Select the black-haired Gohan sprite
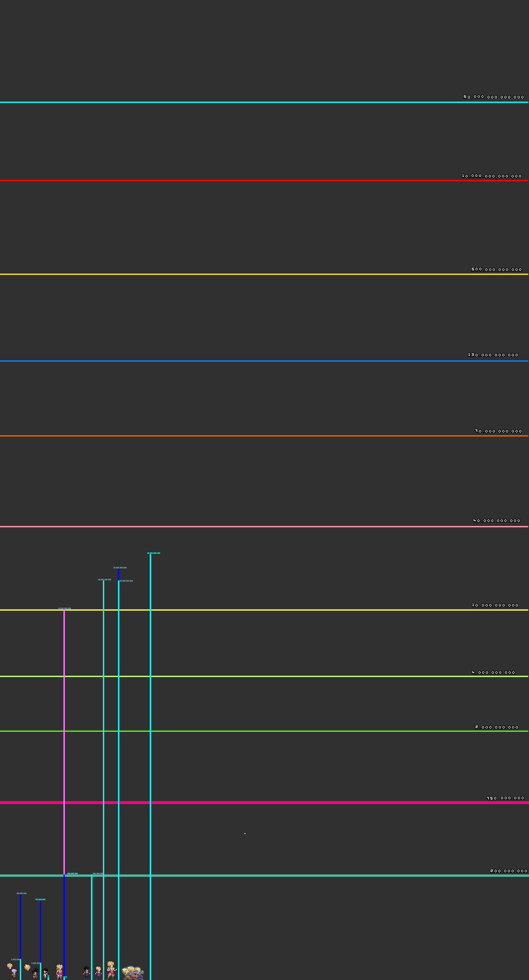529x980 pixels. tap(87, 973)
